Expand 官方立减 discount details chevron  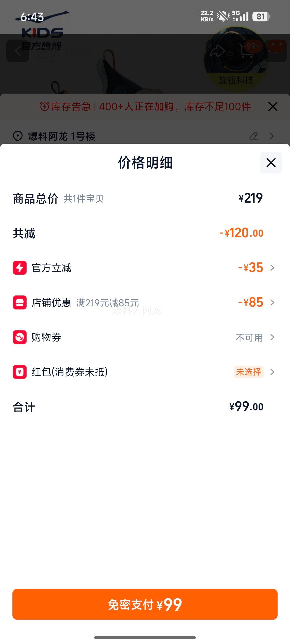(272, 268)
